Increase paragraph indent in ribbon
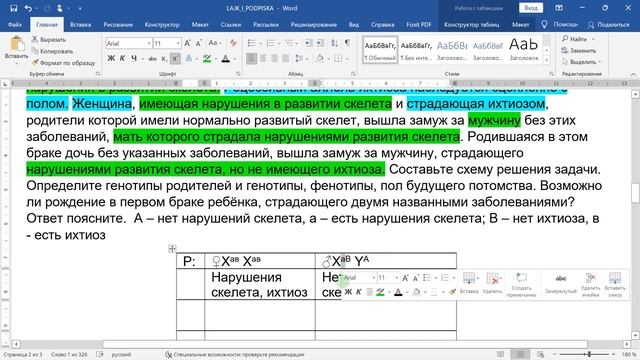The height and width of the screenshot is (360, 640). pyautogui.click(x=320, y=43)
